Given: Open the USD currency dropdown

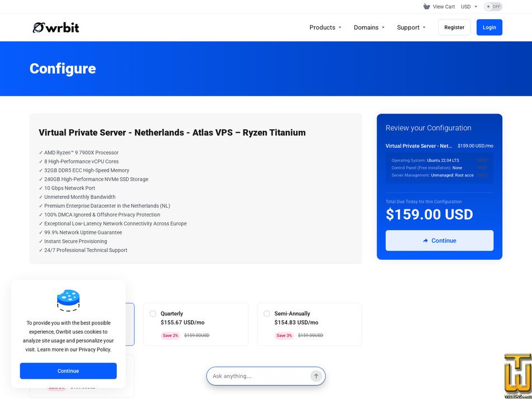Looking at the screenshot, I should pyautogui.click(x=469, y=7).
